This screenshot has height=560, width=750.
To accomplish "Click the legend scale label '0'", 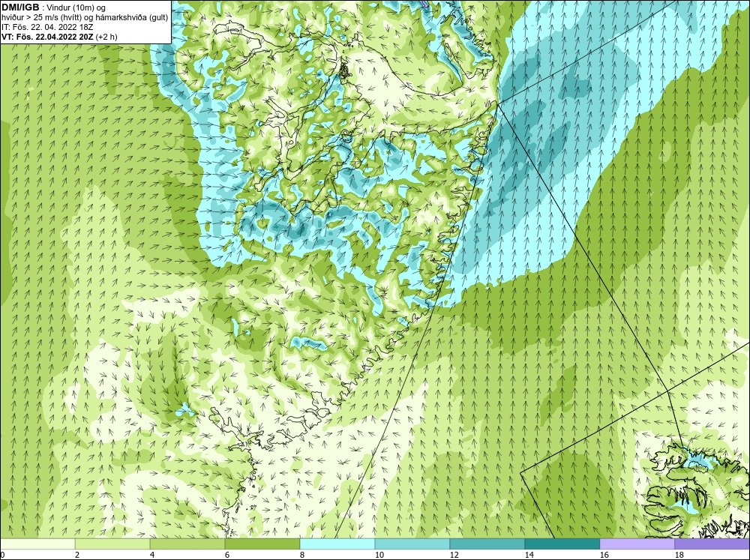I will tap(2, 555).
